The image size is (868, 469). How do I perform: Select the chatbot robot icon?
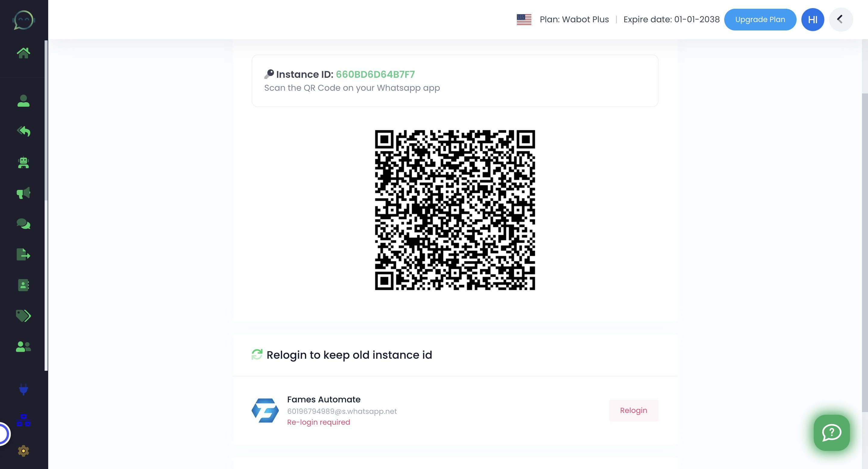click(x=23, y=163)
